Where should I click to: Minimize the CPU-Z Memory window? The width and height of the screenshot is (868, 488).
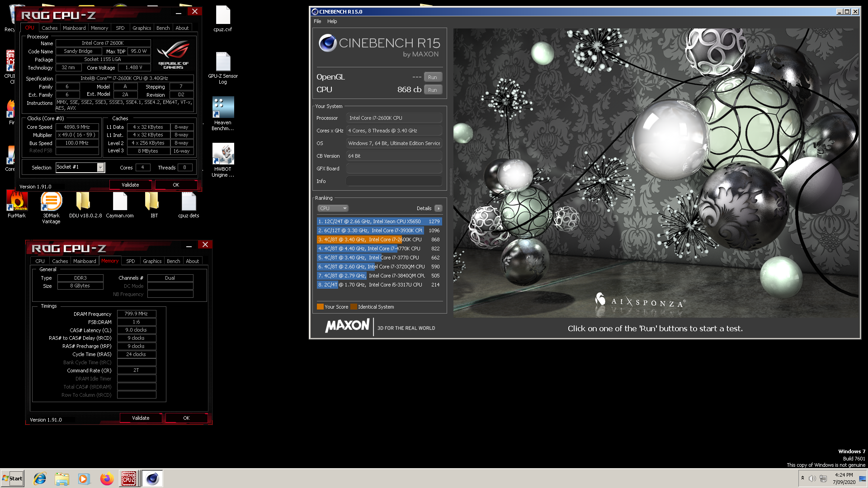coord(189,245)
